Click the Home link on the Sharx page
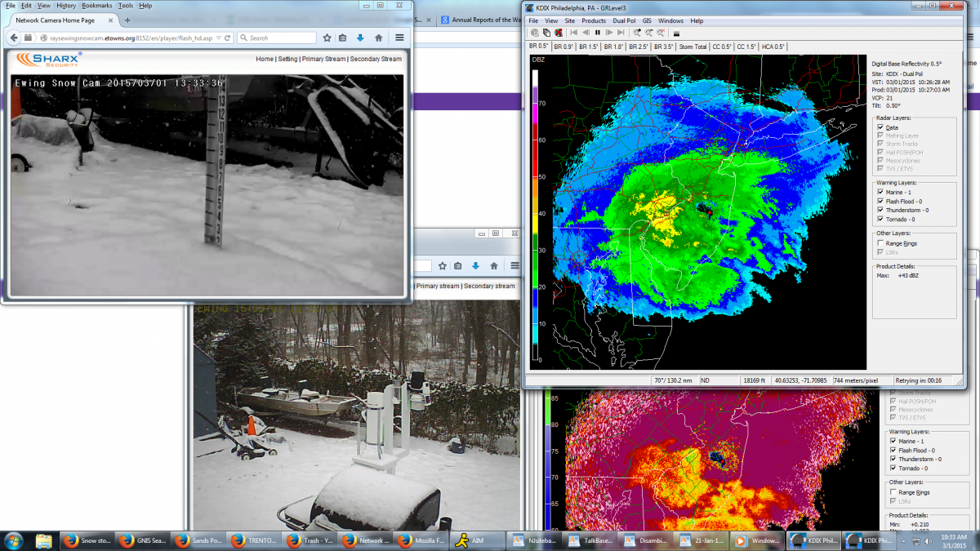Viewport: 980px width, 551px height. click(265, 59)
